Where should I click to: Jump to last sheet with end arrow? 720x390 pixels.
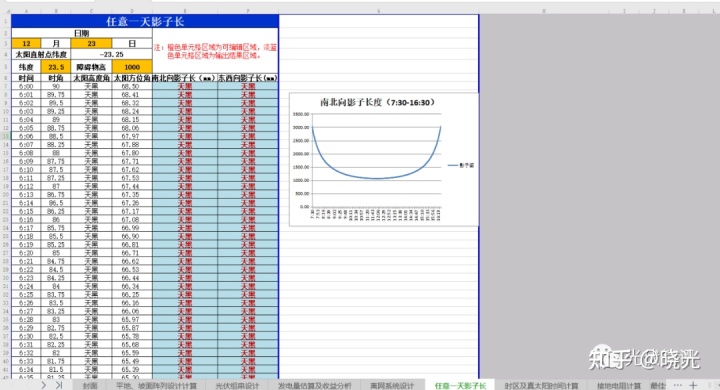59,385
